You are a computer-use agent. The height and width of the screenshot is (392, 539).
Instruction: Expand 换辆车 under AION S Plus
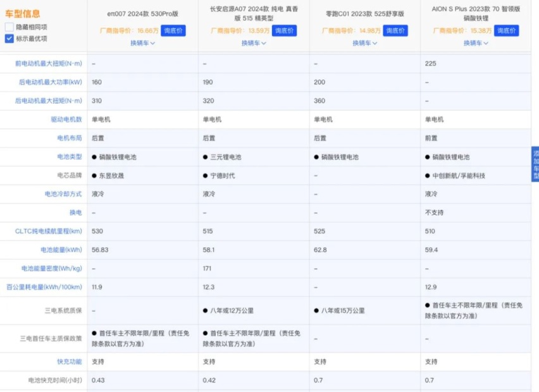pyautogui.click(x=476, y=43)
